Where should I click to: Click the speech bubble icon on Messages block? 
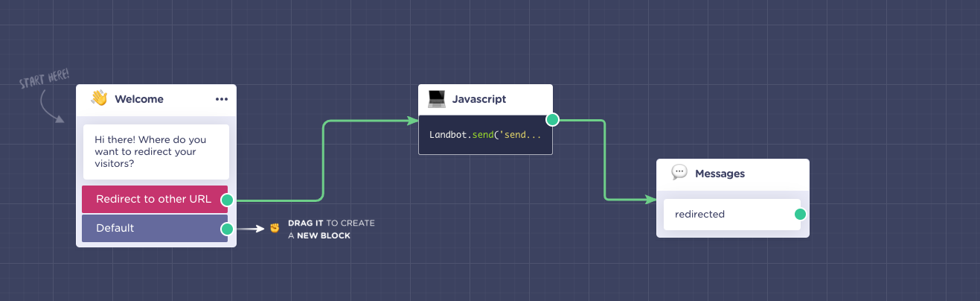click(x=679, y=173)
